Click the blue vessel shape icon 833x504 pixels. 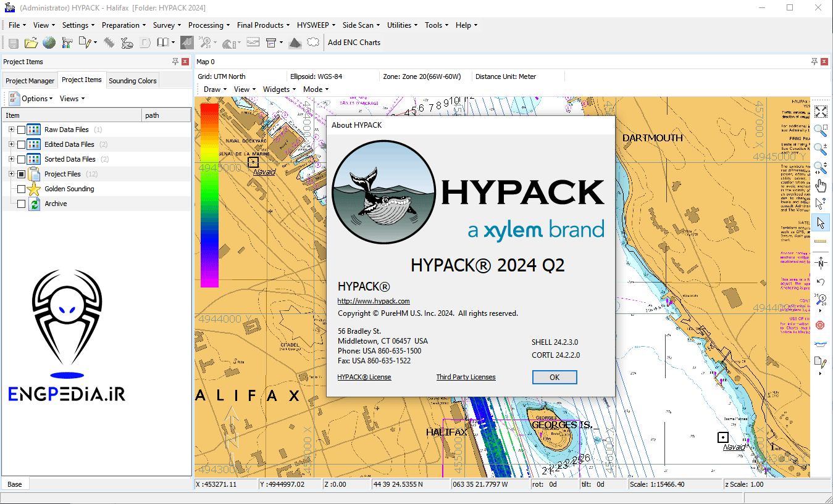point(821,344)
